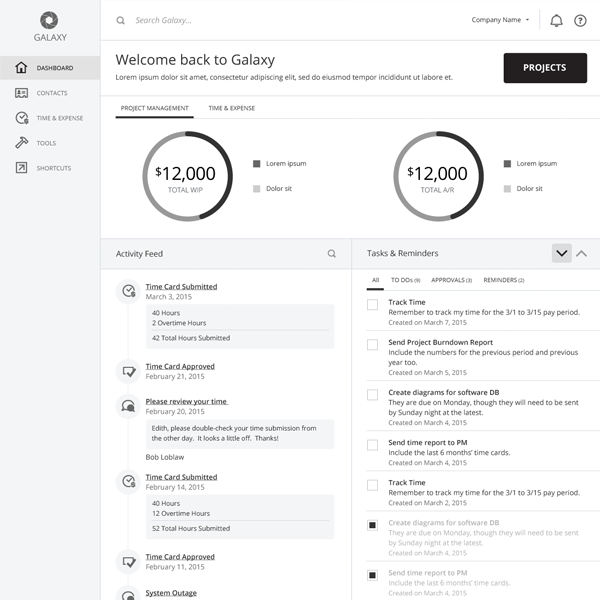This screenshot has width=600, height=600.
Task: Uncheck the completed Send time report to PM task
Action: (x=372, y=575)
